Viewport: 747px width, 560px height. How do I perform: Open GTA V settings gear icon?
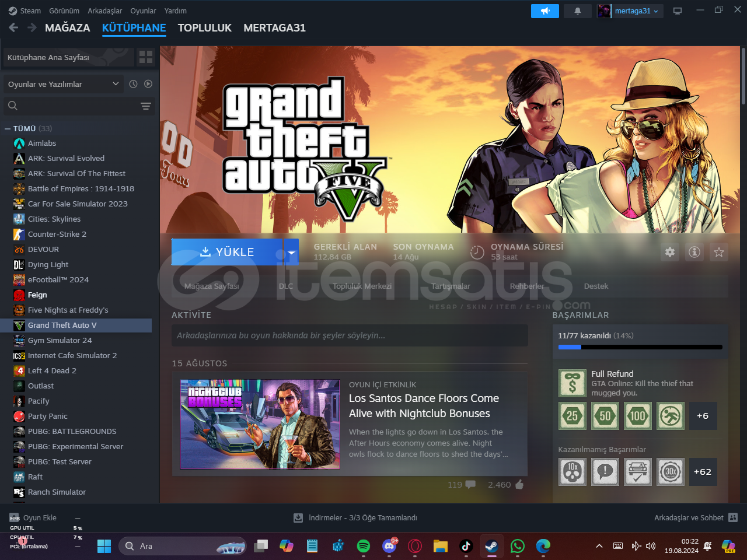pyautogui.click(x=670, y=252)
